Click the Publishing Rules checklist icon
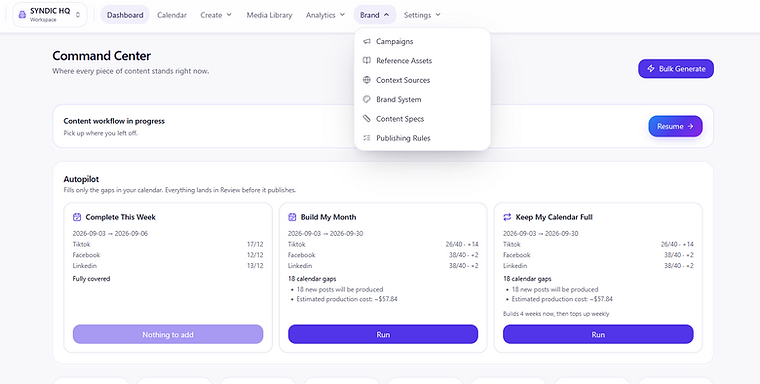 click(367, 138)
